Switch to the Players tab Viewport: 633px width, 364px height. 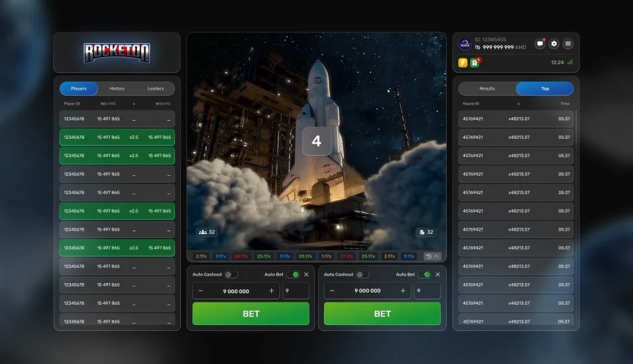79,89
